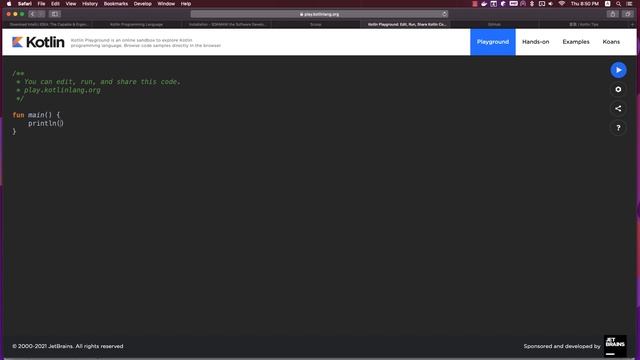Open Notification Center list icon

point(630,4)
